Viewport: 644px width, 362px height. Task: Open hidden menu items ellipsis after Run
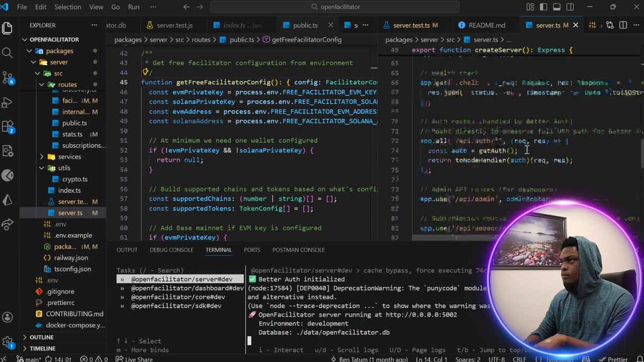point(152,7)
